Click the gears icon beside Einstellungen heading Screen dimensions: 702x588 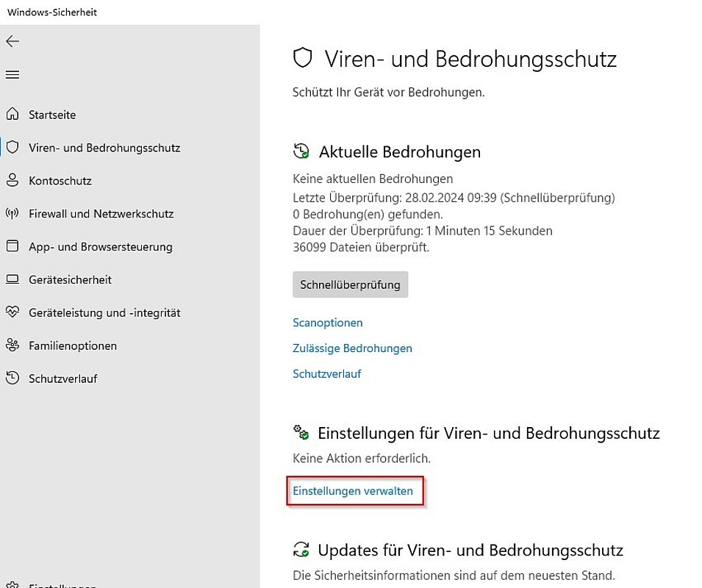click(x=301, y=432)
